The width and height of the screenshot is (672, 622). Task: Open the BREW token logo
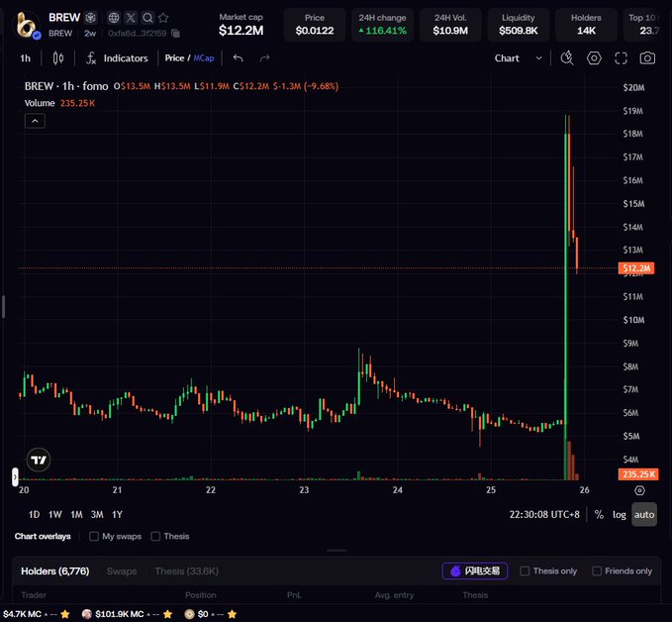click(26, 26)
